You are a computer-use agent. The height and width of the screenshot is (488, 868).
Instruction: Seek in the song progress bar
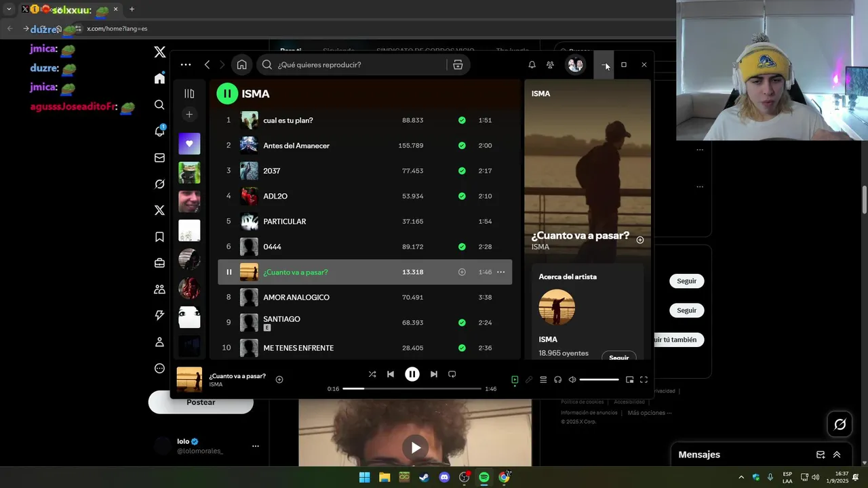point(412,389)
